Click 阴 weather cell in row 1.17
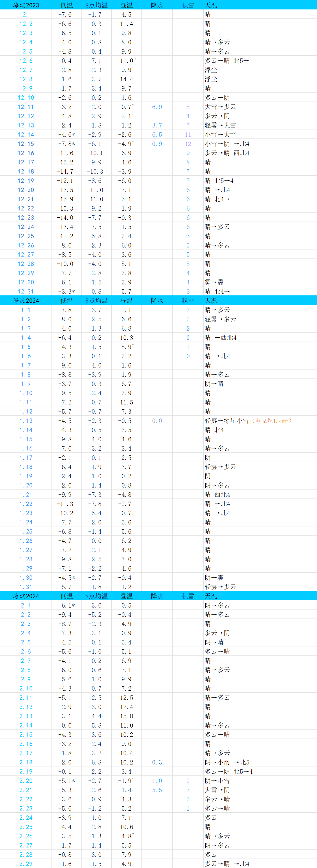This screenshot has height=868, width=317. coord(208,458)
